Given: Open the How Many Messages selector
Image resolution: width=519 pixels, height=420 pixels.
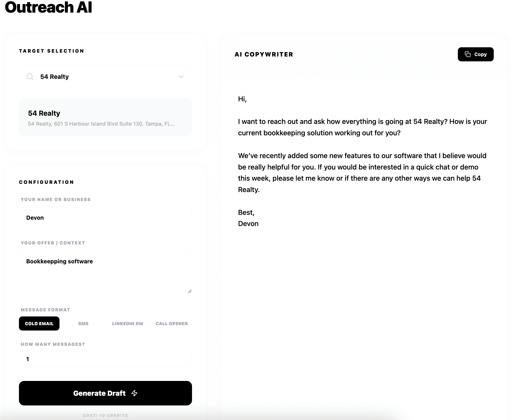Looking at the screenshot, I should tap(105, 359).
